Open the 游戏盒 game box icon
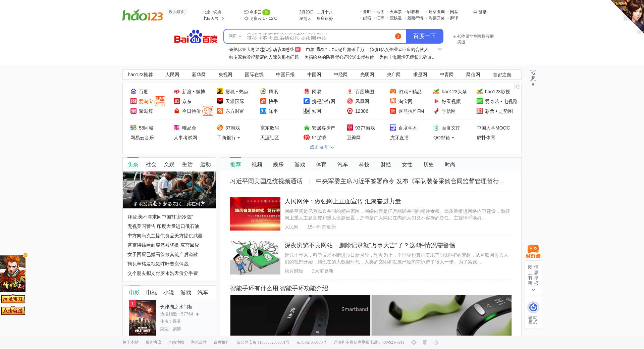The image size is (644, 349). click(533, 251)
